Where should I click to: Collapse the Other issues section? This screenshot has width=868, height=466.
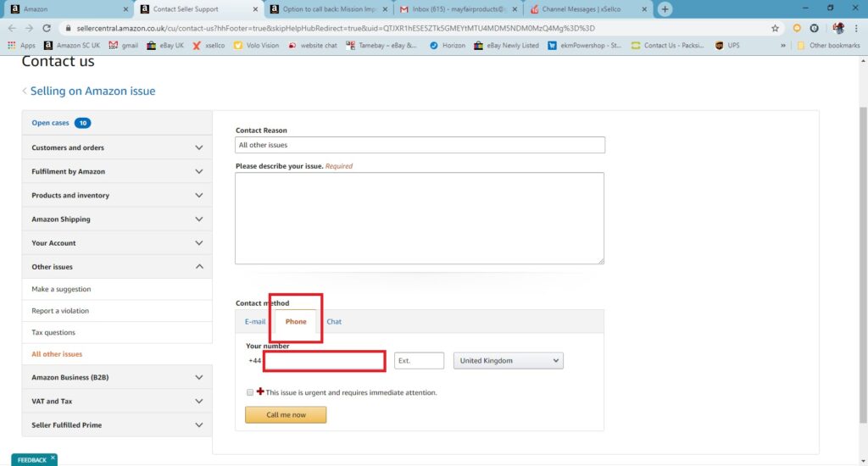(117, 267)
